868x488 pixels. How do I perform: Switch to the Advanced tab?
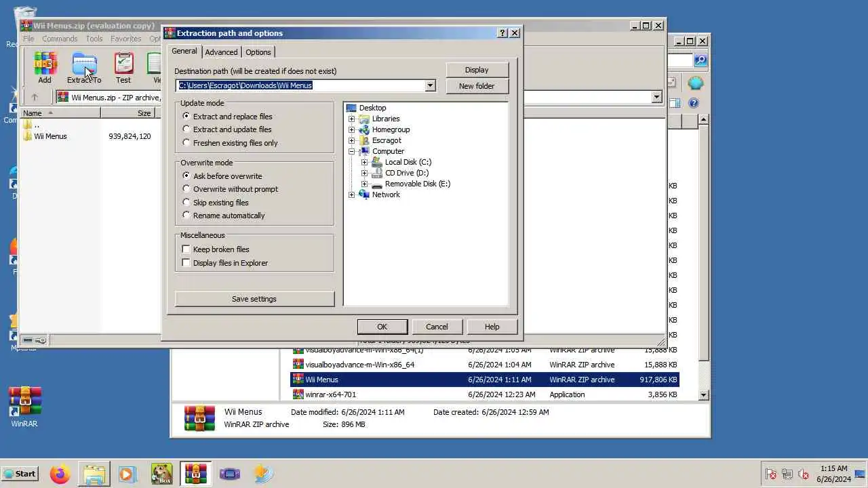coord(221,52)
